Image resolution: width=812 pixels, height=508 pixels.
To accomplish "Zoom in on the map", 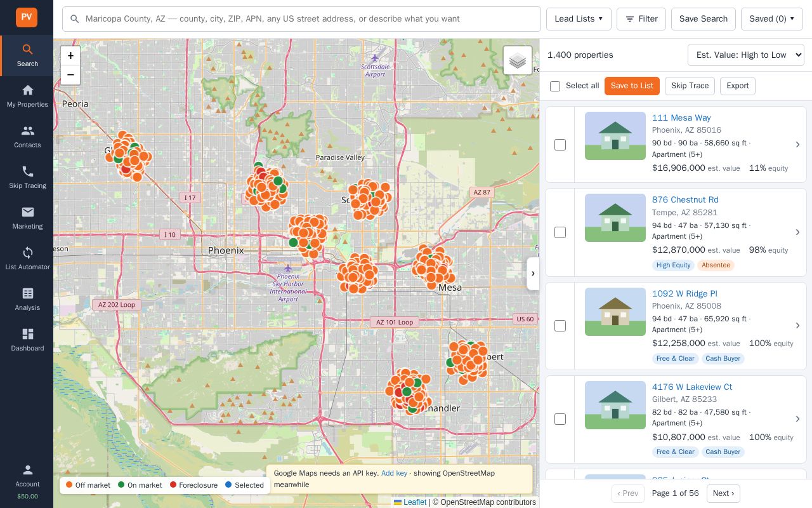I will pos(70,56).
